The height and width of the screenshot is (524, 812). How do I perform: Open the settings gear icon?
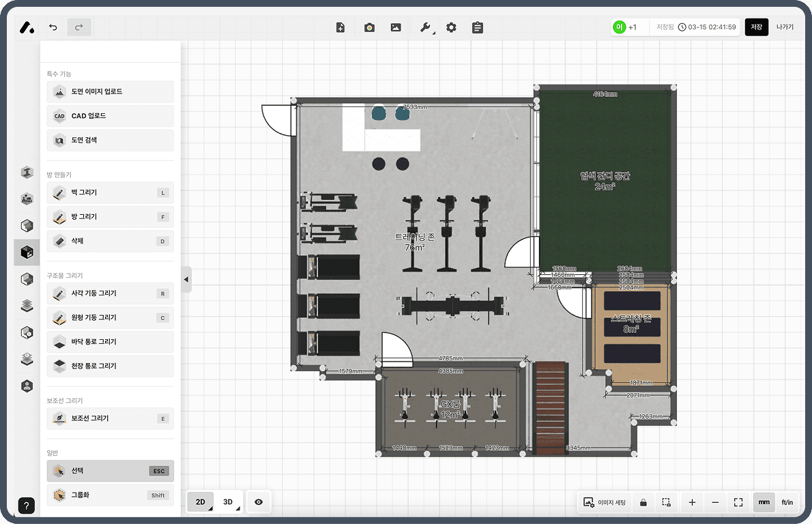point(451,27)
